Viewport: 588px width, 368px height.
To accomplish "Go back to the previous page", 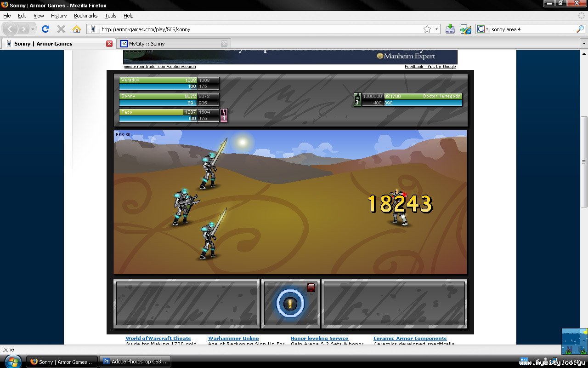I will click(11, 29).
